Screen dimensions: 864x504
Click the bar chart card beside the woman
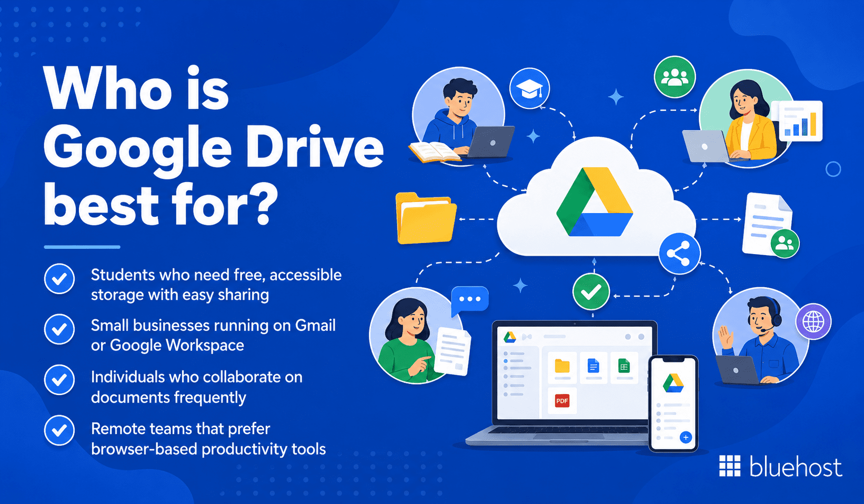click(800, 121)
